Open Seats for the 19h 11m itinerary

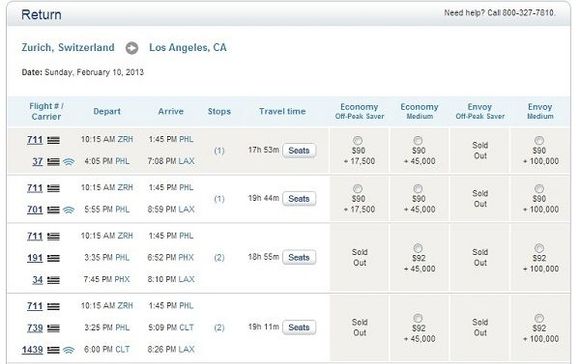(299, 327)
